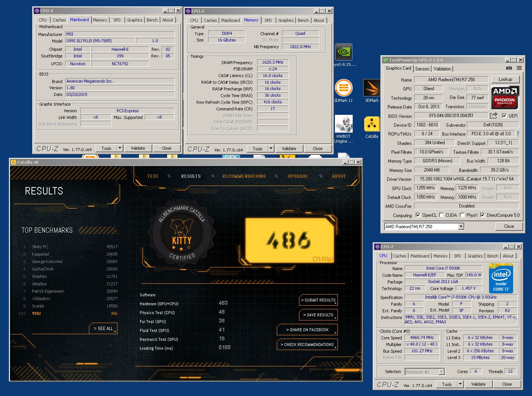Screen dimensions: 532x396
Task: Click See All under top benchmarks
Action: tap(103, 329)
